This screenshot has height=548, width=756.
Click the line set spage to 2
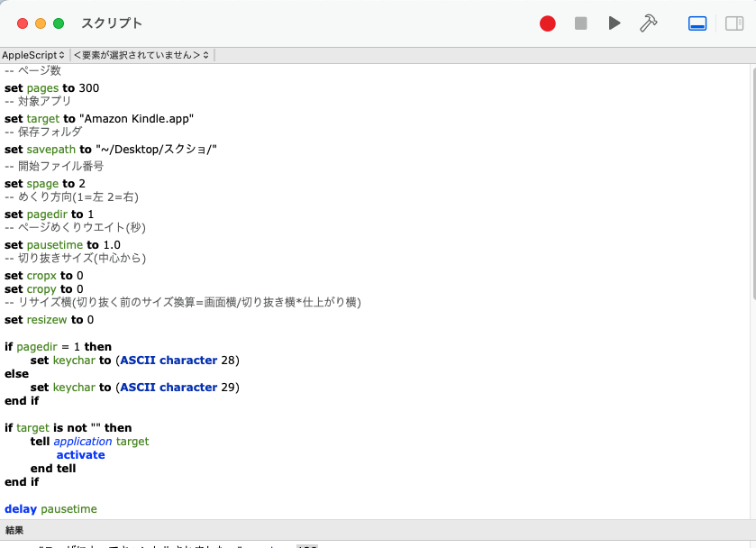pyautogui.click(x=45, y=183)
